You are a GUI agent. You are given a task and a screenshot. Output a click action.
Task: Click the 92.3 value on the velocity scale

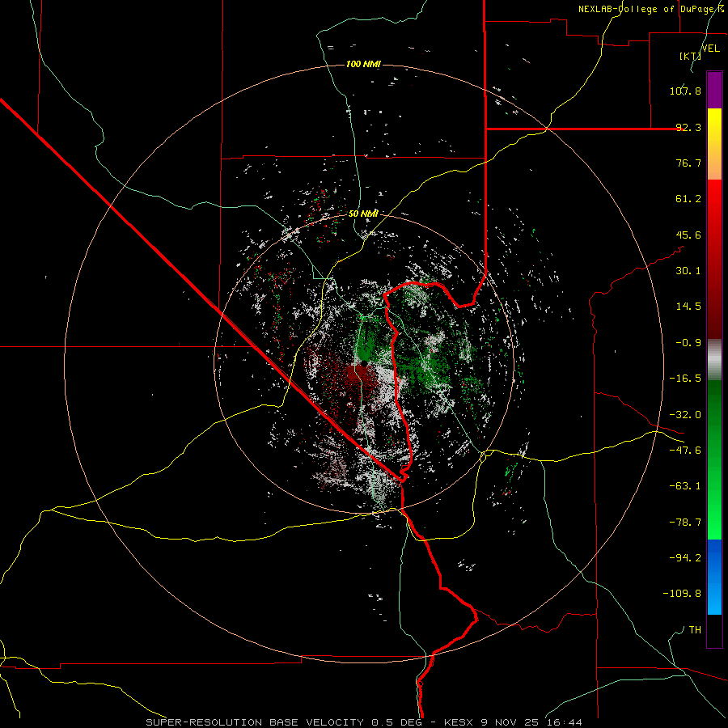point(688,127)
